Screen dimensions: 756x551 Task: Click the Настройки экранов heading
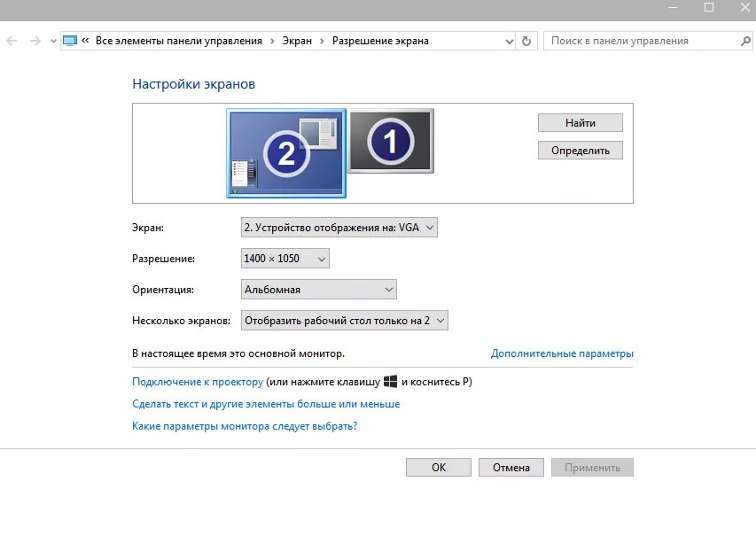coord(194,84)
